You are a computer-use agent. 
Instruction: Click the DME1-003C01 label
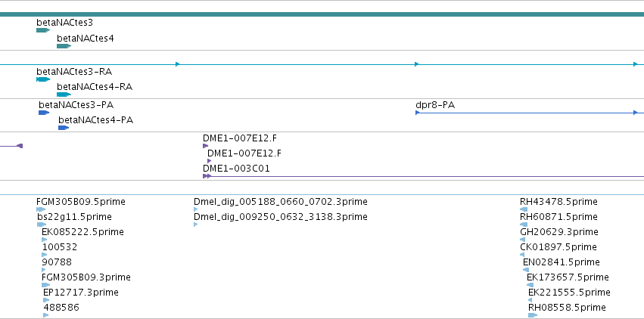(236, 169)
